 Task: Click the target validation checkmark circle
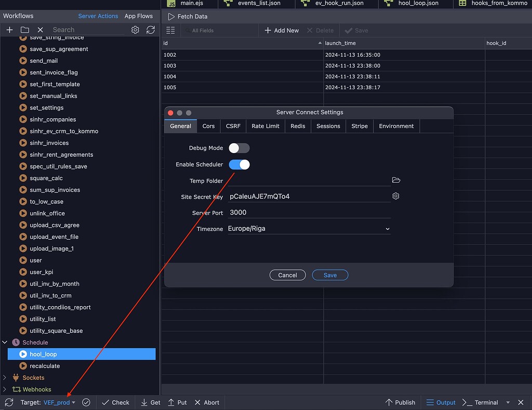(86, 402)
